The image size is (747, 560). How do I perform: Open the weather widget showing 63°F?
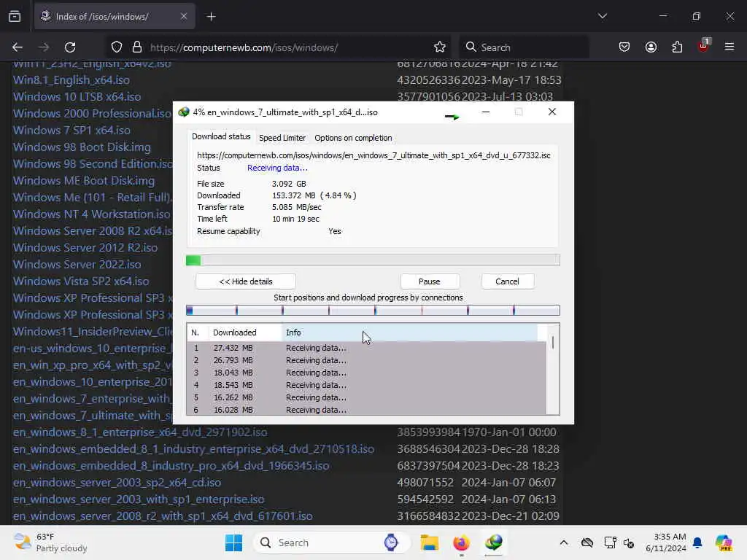click(50, 542)
